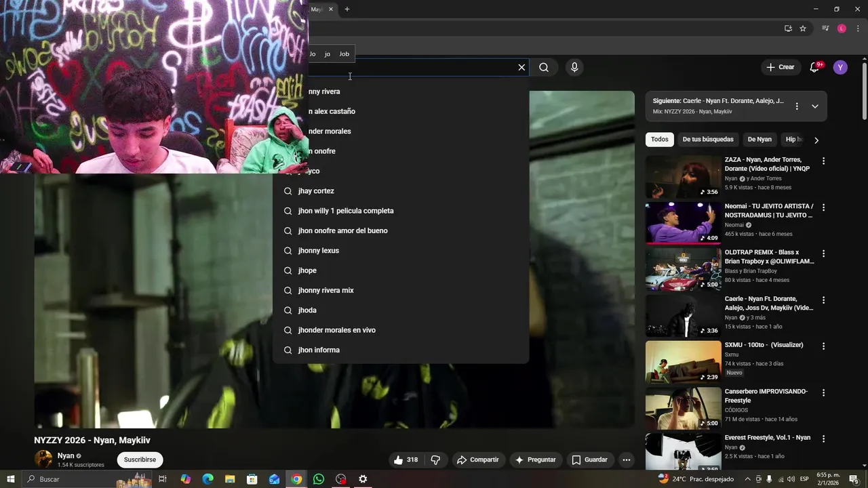
Task: Click the Preguntar button
Action: [x=536, y=460]
